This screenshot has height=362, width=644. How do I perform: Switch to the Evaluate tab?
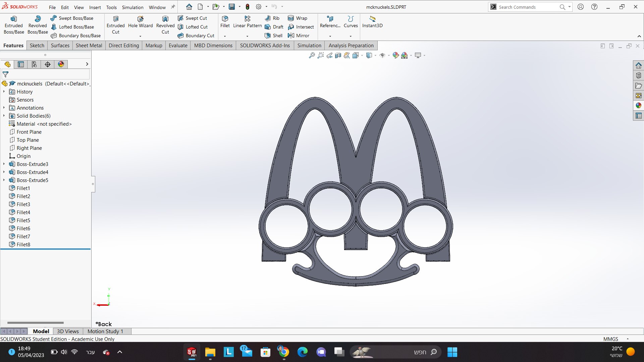pyautogui.click(x=178, y=46)
